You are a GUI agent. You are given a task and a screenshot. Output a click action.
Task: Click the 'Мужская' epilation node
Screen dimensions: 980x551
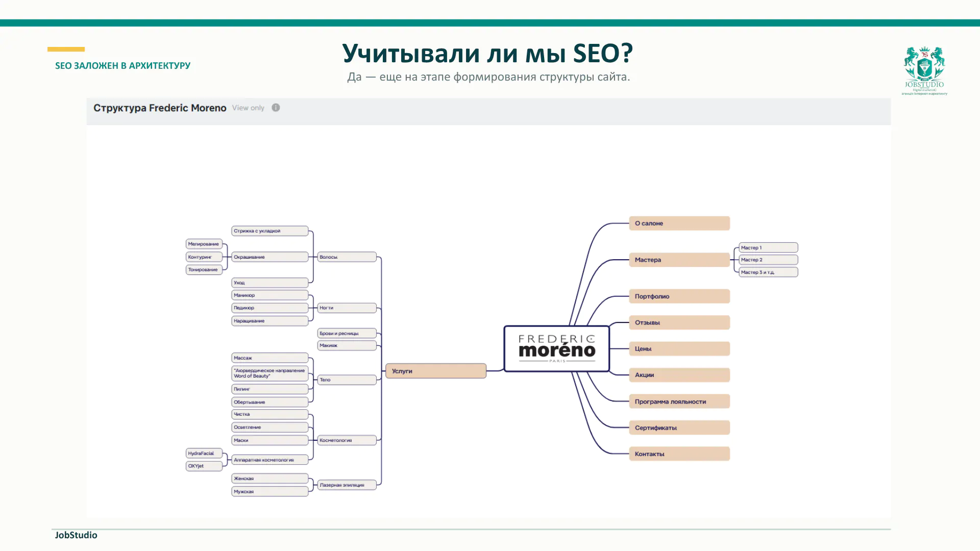coord(270,492)
